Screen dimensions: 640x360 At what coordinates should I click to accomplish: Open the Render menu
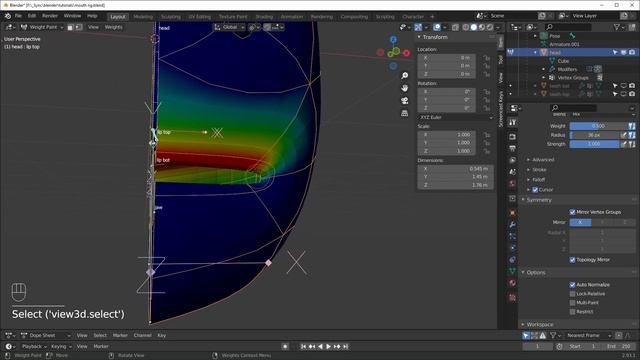click(50, 16)
